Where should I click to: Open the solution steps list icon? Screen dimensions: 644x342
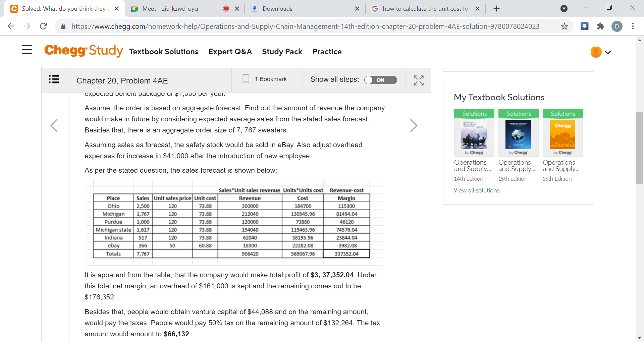click(54, 79)
